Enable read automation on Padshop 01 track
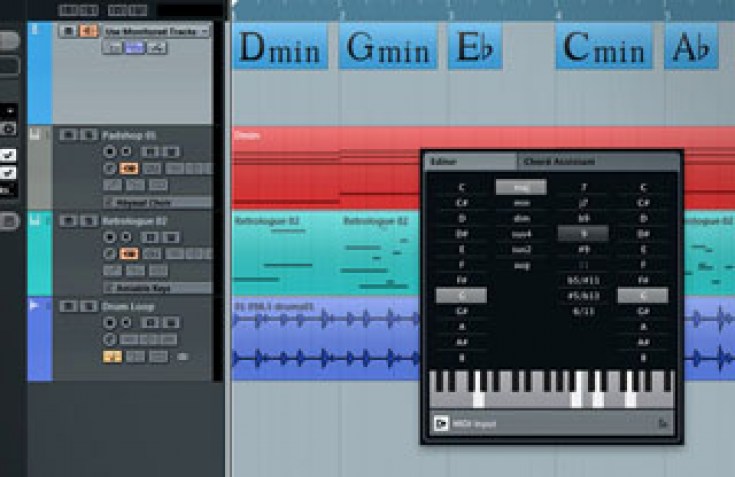The width and height of the screenshot is (735, 477). (150, 152)
